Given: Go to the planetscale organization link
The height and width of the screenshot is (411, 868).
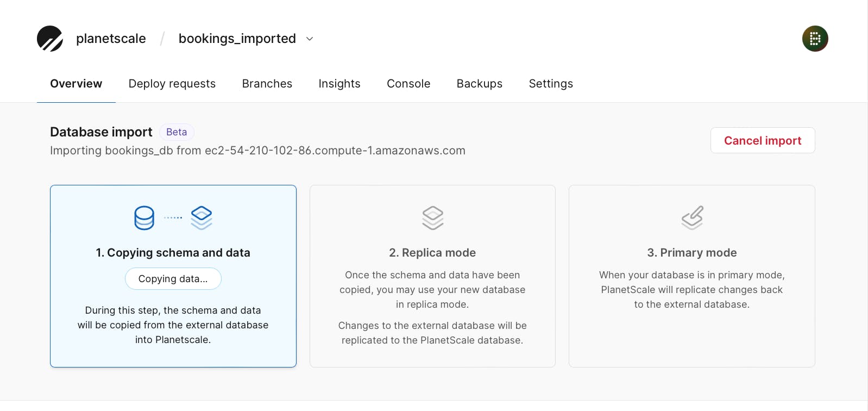Looking at the screenshot, I should 111,39.
